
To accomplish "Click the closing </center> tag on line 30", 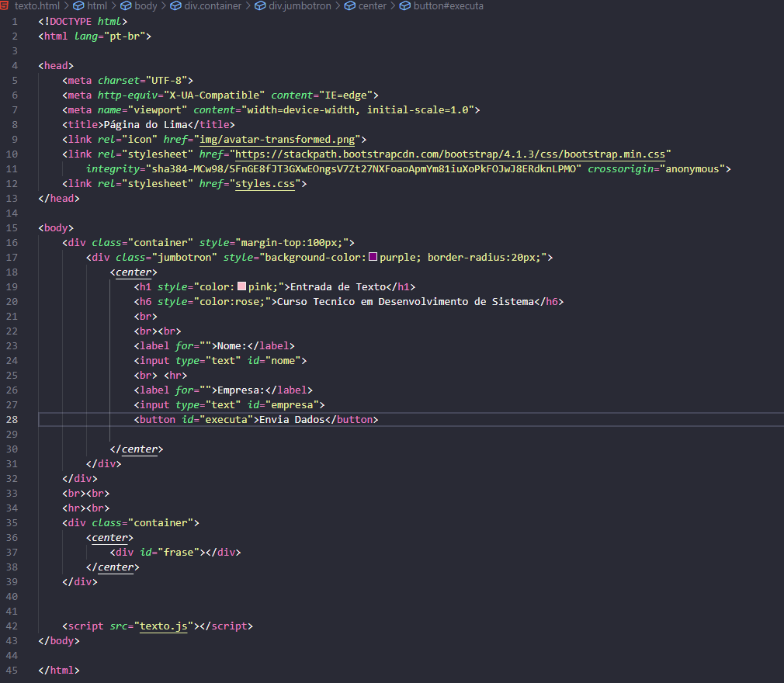I will pos(137,449).
